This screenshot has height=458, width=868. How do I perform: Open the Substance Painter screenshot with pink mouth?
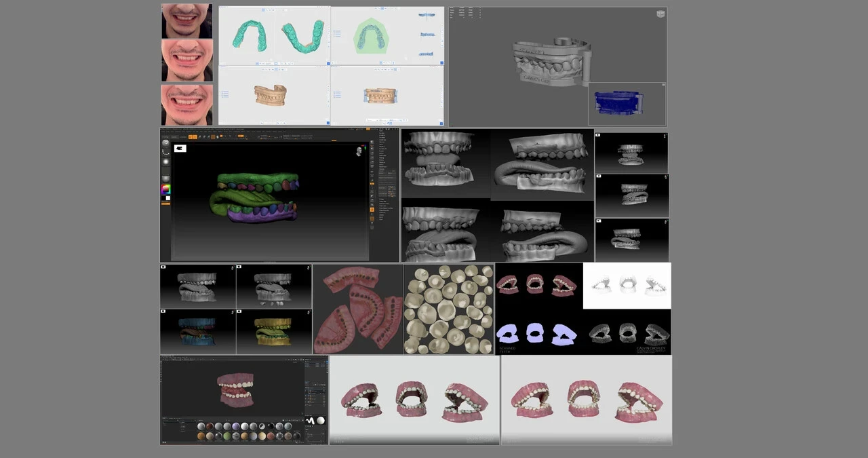pos(244,400)
